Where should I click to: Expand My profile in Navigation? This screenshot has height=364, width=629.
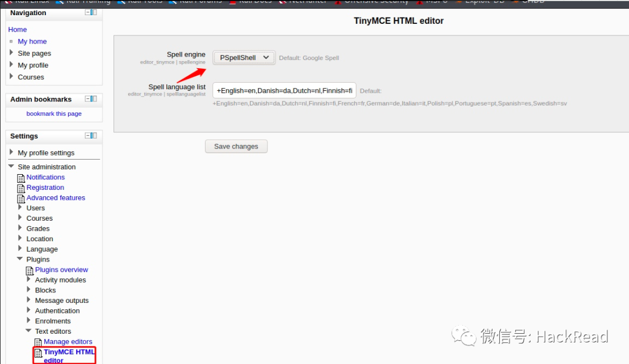(x=11, y=64)
